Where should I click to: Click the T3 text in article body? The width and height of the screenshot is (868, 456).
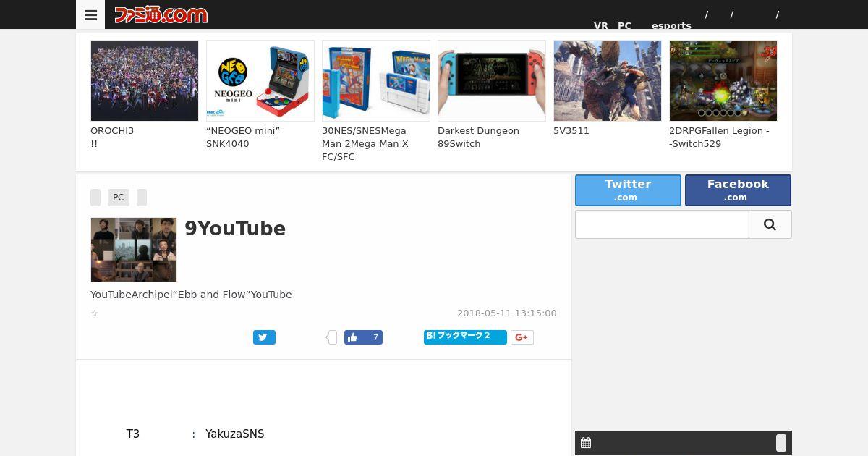click(x=133, y=434)
